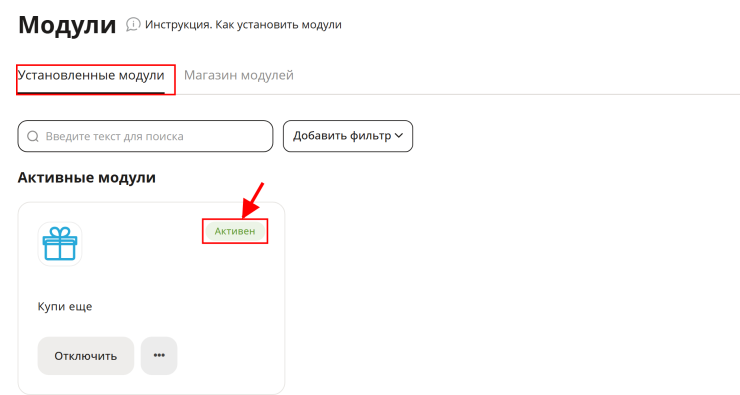Image resolution: width=740 pixels, height=395 pixels.
Task: Click the magnifier icon in search box
Action: tap(33, 136)
